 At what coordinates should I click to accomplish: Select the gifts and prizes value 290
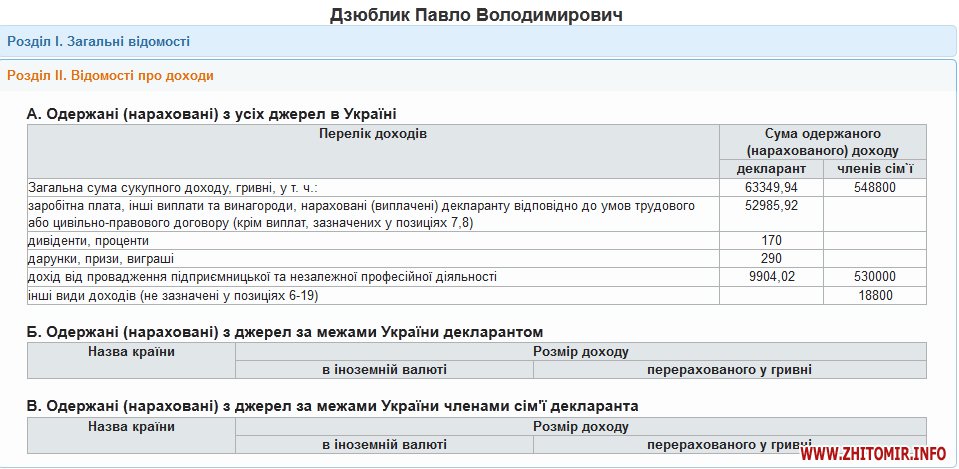[x=771, y=259]
